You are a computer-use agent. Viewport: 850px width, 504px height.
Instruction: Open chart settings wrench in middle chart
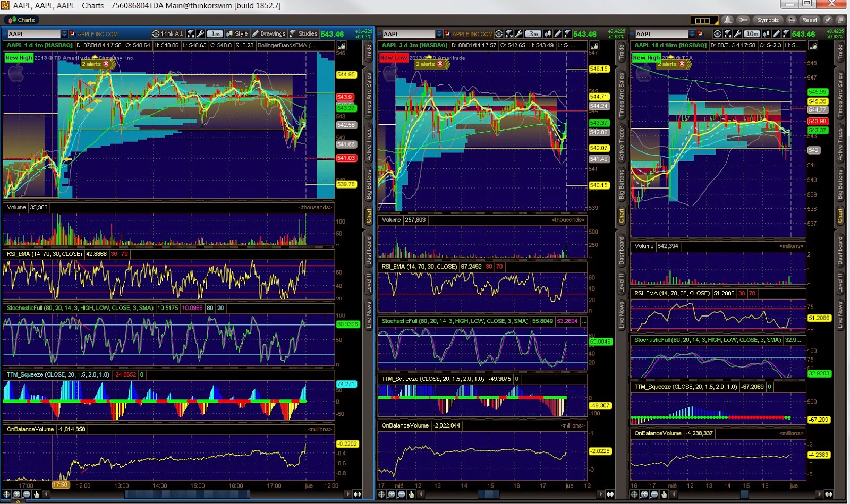[x=519, y=34]
